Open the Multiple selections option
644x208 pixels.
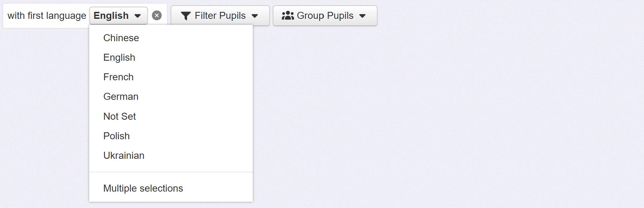143,188
